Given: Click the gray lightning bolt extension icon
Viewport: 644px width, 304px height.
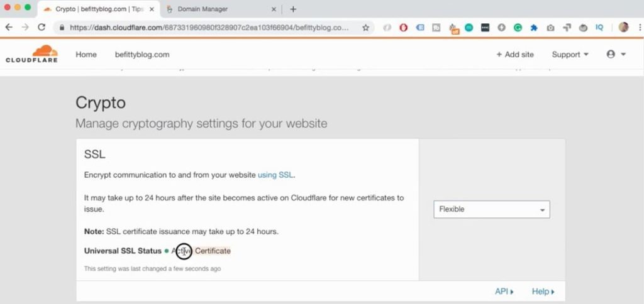Looking at the screenshot, I should tap(501, 28).
